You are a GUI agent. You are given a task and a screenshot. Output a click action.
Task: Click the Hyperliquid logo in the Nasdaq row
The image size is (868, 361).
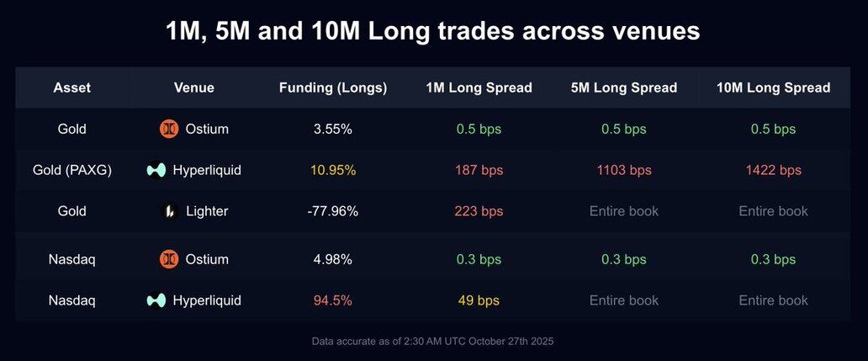coord(156,300)
